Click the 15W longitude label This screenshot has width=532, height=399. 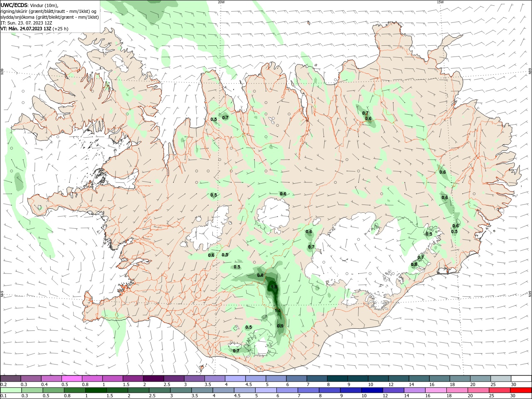(440, 2)
